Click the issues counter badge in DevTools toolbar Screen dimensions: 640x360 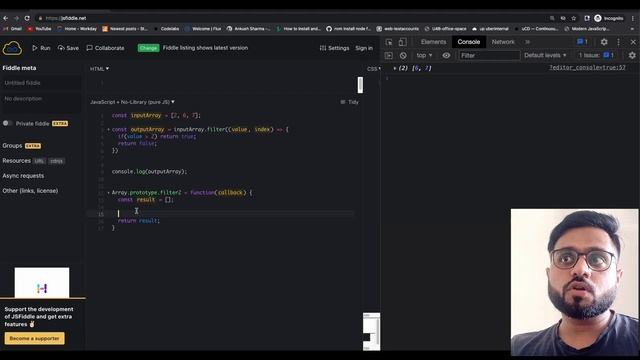pyautogui.click(x=582, y=42)
